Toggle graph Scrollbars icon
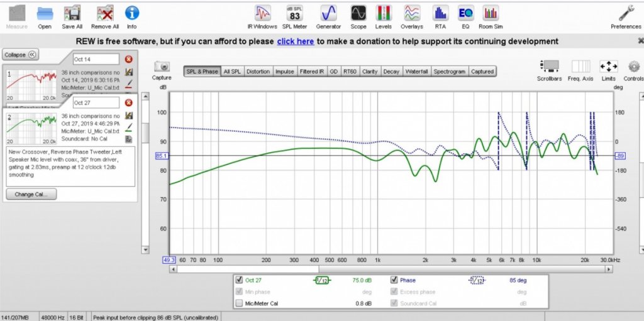 550,67
